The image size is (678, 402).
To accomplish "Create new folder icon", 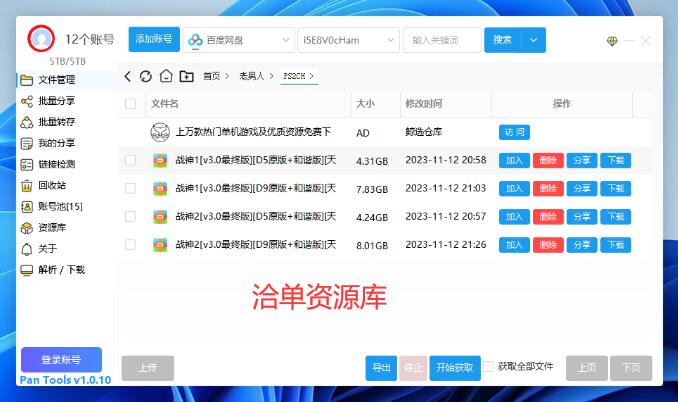I will point(186,77).
